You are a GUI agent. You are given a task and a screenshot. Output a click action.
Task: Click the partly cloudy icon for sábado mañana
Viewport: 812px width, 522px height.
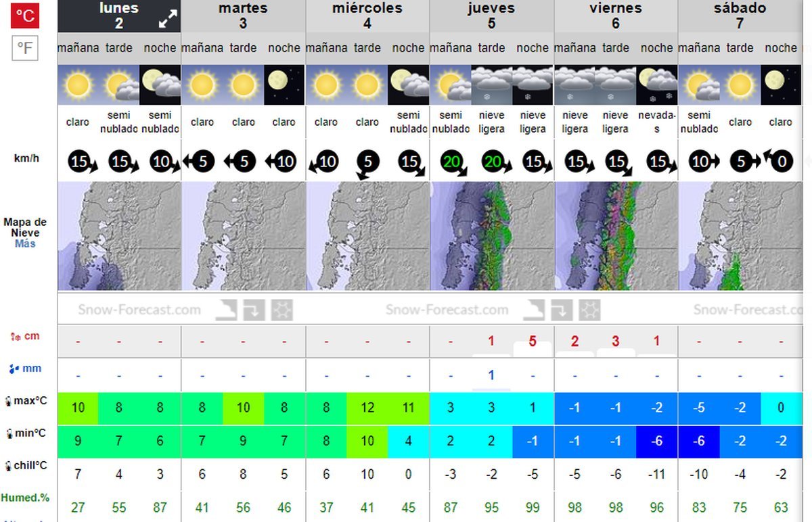coord(699,85)
